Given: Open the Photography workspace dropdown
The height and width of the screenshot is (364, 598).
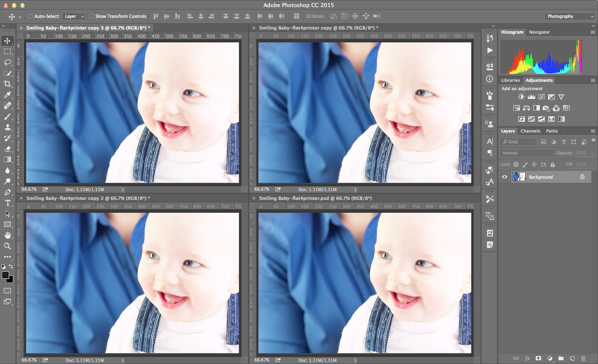Looking at the screenshot, I should [x=570, y=16].
